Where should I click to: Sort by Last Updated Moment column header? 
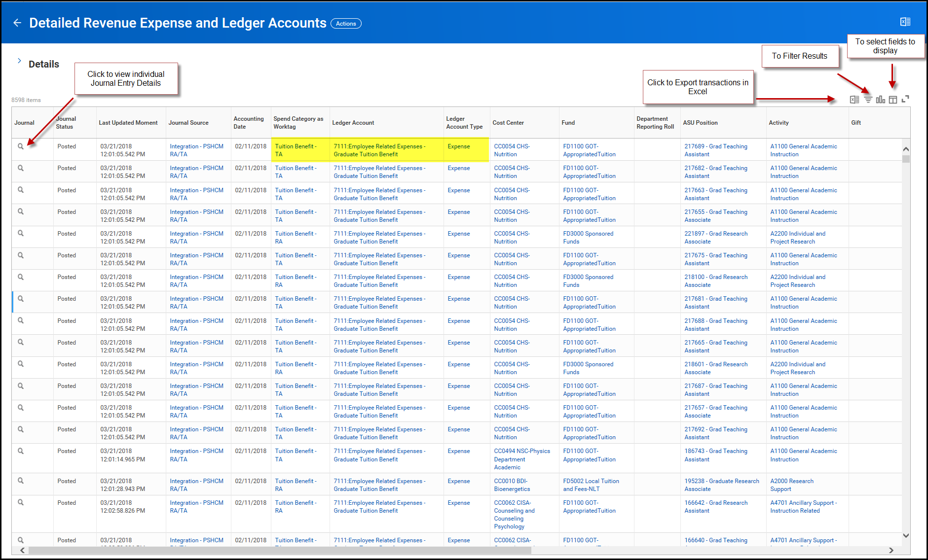click(128, 123)
